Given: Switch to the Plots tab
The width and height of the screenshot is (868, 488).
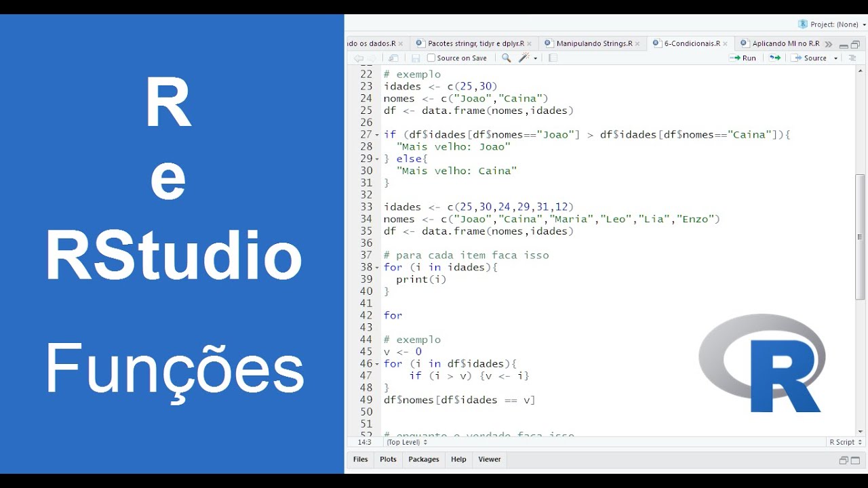Looking at the screenshot, I should pyautogui.click(x=388, y=460).
